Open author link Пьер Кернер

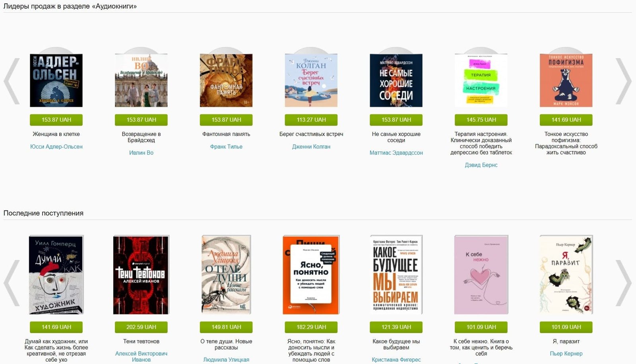[566, 354]
